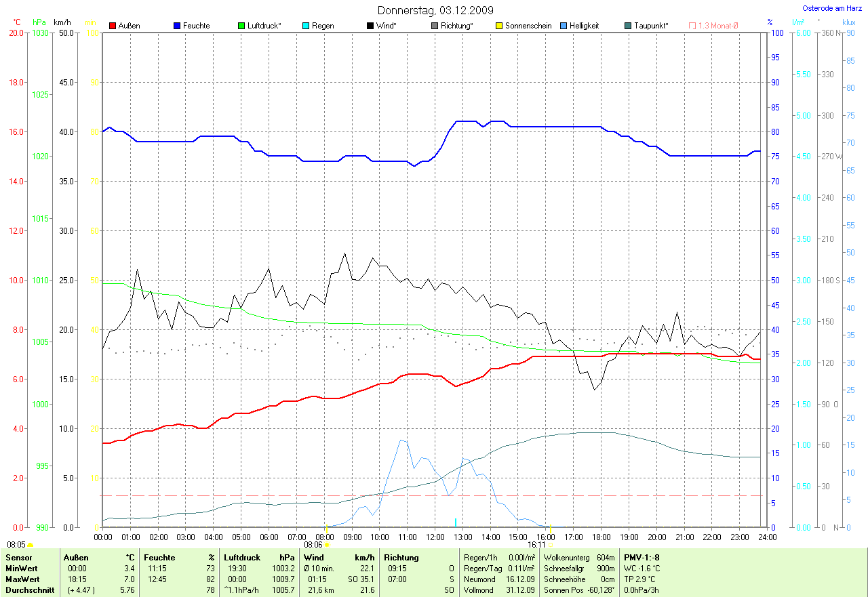Click the yellow Sonnenschein legend square
Screen dimensions: 868x597
tap(499, 26)
